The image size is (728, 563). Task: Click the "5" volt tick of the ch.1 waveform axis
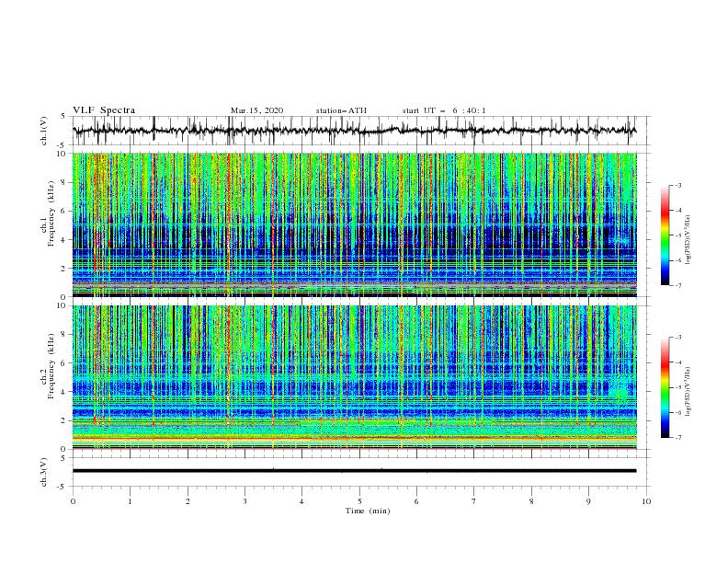point(63,117)
